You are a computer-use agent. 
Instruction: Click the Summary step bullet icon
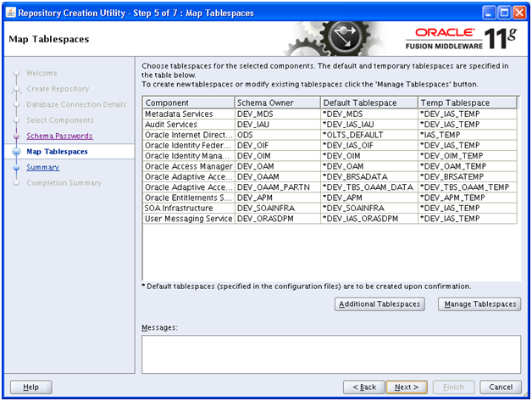[16, 167]
